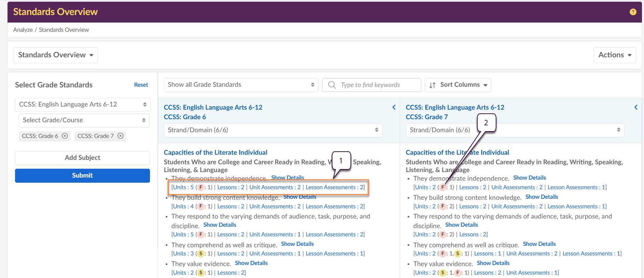
Task: Click the Reset link
Action: click(141, 85)
